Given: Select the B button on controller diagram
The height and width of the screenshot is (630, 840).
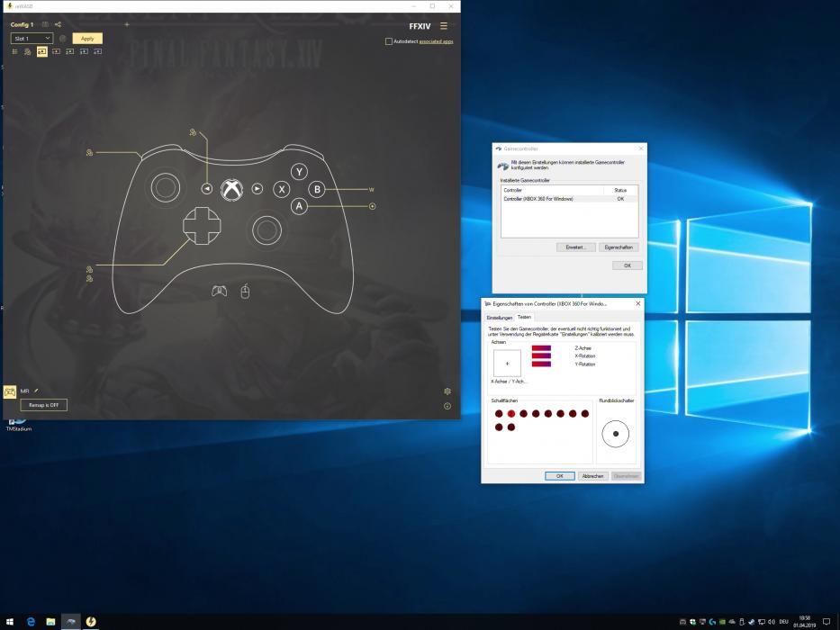Looking at the screenshot, I should coord(317,189).
